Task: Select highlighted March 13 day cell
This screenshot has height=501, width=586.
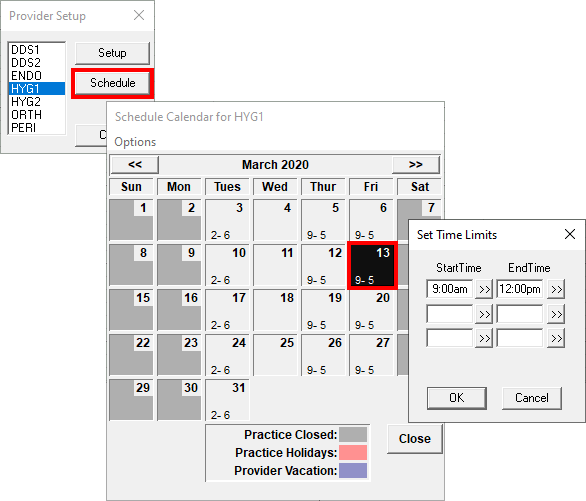Action: coord(372,265)
